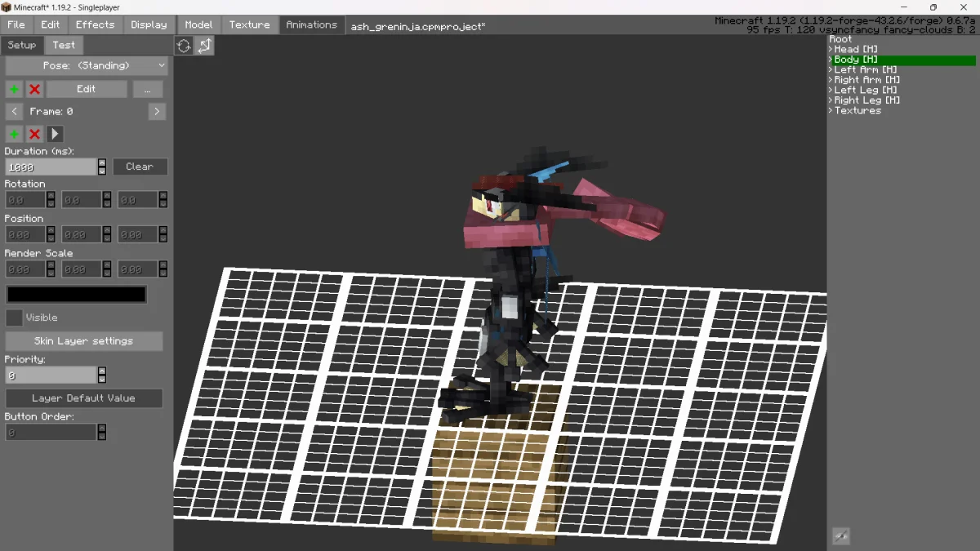
Task: Expand the Left Arm [H] node
Action: pyautogui.click(x=831, y=70)
